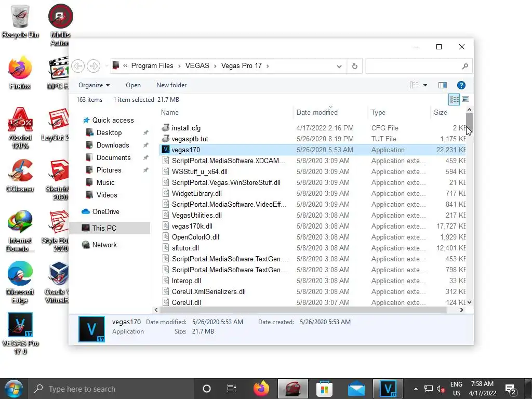Click the Explorer forward arrow button
The height and width of the screenshot is (399, 532).
click(94, 66)
